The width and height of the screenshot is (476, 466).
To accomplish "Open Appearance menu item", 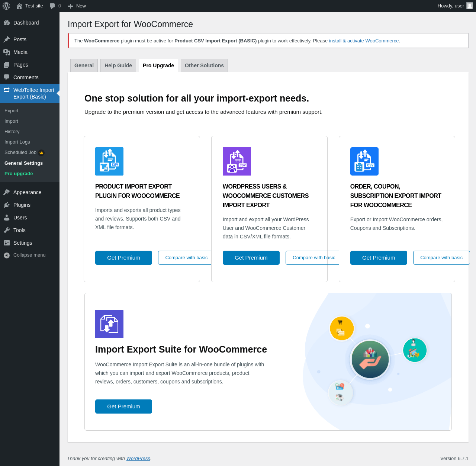I will 30,192.
